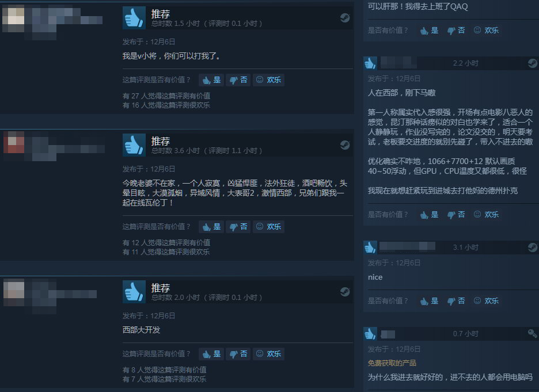Click the small thumbs-up icon on the nice review
Image resolution: width=539 pixels, height=392 pixels.
(x=370, y=248)
